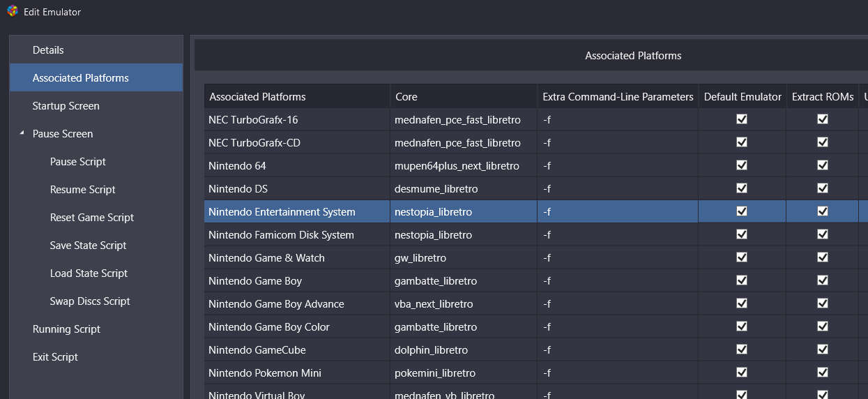
Task: Click the -f parameter for Nintendo 64
Action: click(x=618, y=165)
